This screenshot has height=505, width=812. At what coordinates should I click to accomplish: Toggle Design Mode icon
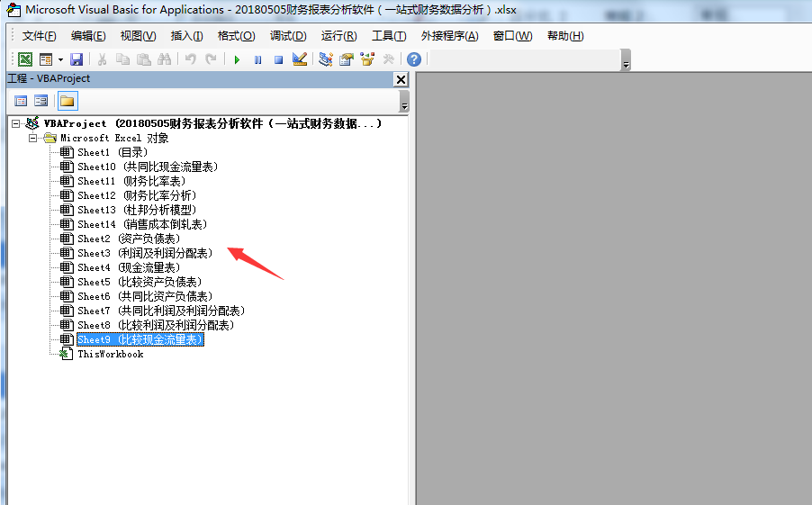[x=299, y=59]
